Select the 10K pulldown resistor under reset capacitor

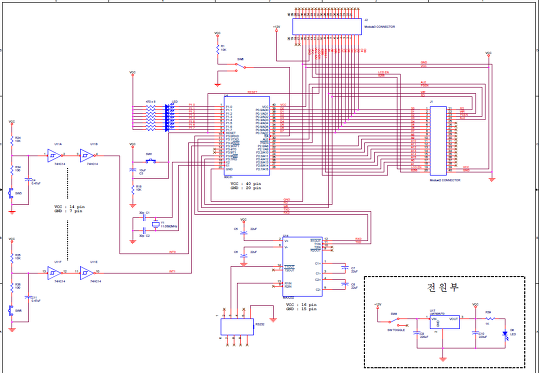133,189
